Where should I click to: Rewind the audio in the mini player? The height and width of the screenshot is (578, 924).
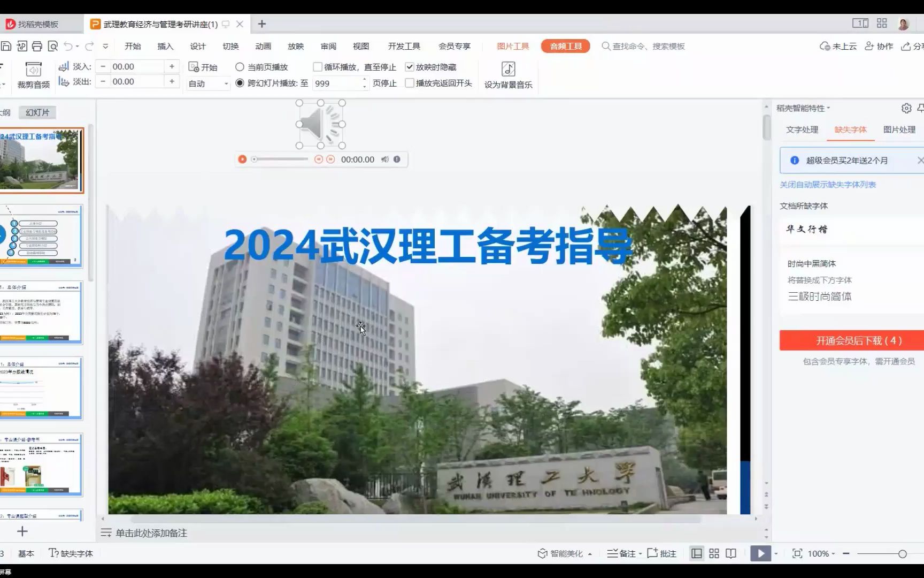[319, 159]
